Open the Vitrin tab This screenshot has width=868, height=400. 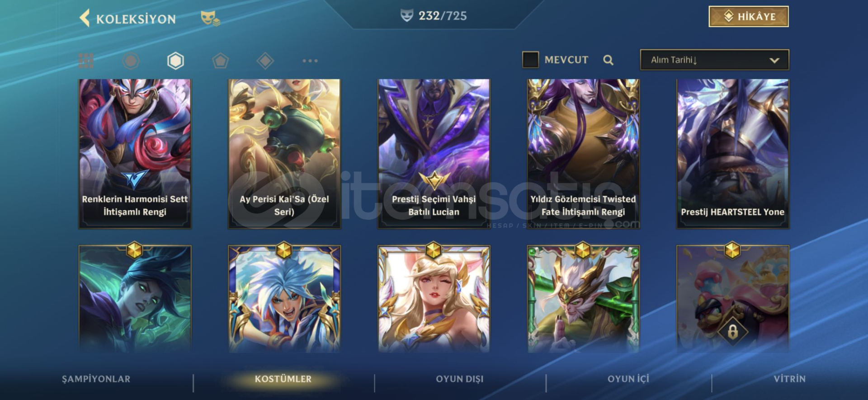pos(790,379)
